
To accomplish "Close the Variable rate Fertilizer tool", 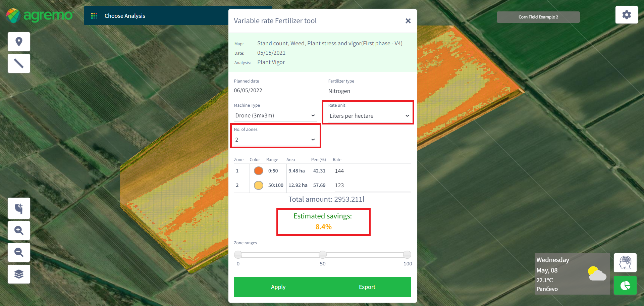I will tap(408, 21).
